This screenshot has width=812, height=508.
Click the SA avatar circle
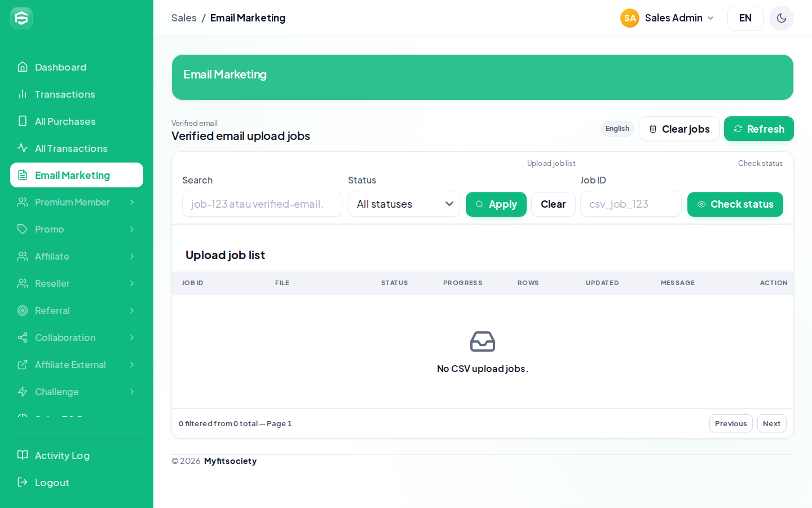click(630, 18)
